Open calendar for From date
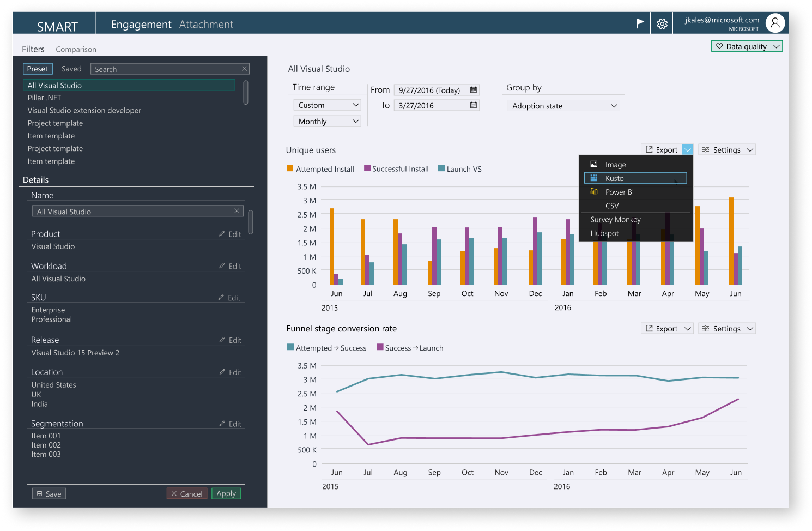 tap(474, 90)
